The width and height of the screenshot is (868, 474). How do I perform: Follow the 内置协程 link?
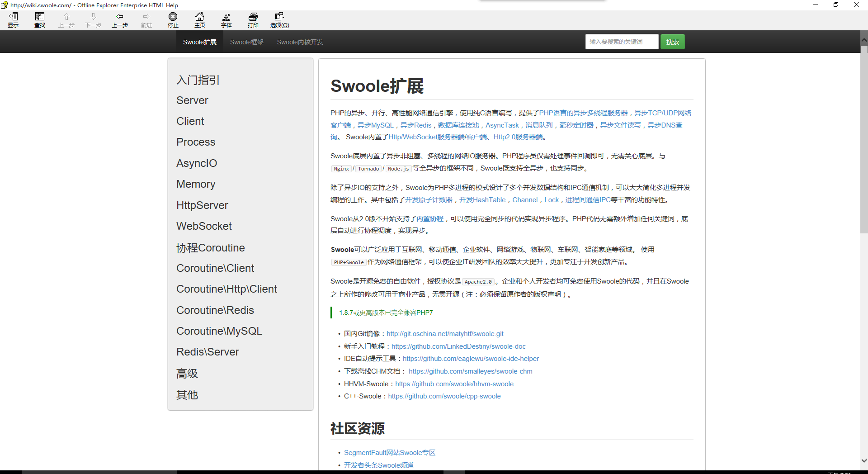430,219
